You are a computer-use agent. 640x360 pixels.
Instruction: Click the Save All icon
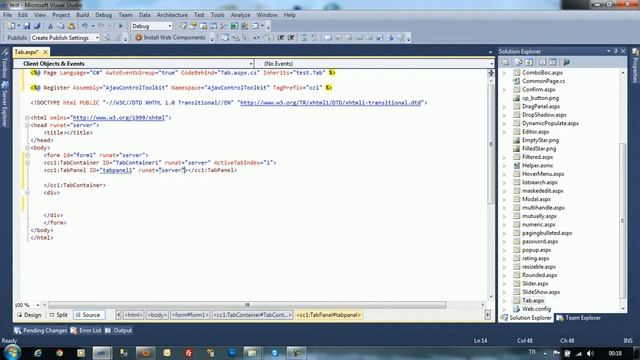[x=37, y=26]
